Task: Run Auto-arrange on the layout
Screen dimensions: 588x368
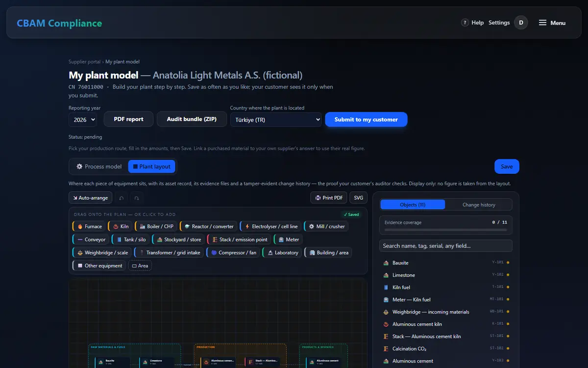Action: 91,198
